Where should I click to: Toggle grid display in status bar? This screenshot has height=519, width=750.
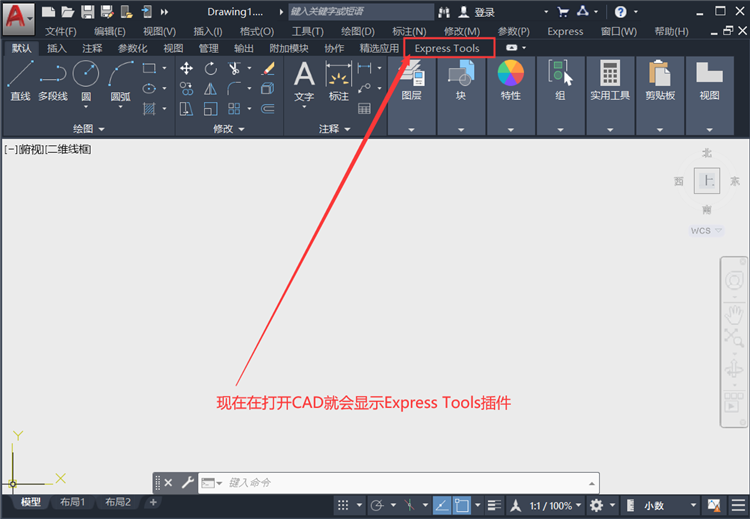tap(343, 505)
